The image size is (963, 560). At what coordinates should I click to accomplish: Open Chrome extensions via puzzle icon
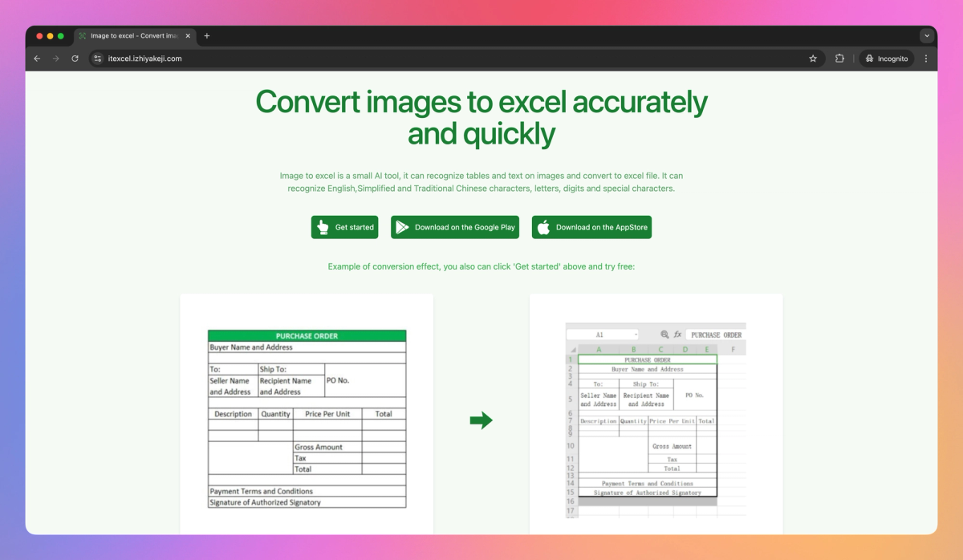(839, 58)
